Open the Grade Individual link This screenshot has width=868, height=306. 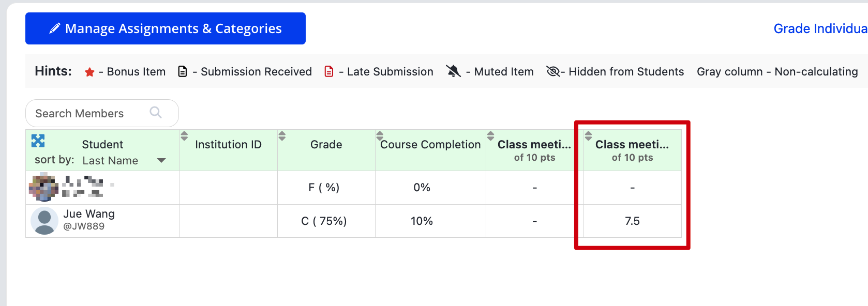(820, 28)
